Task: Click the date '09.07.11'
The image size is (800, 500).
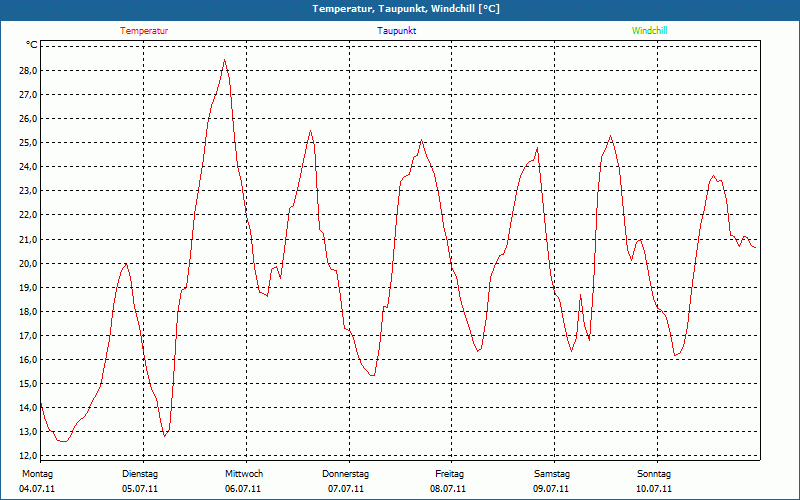Action: click(551, 489)
